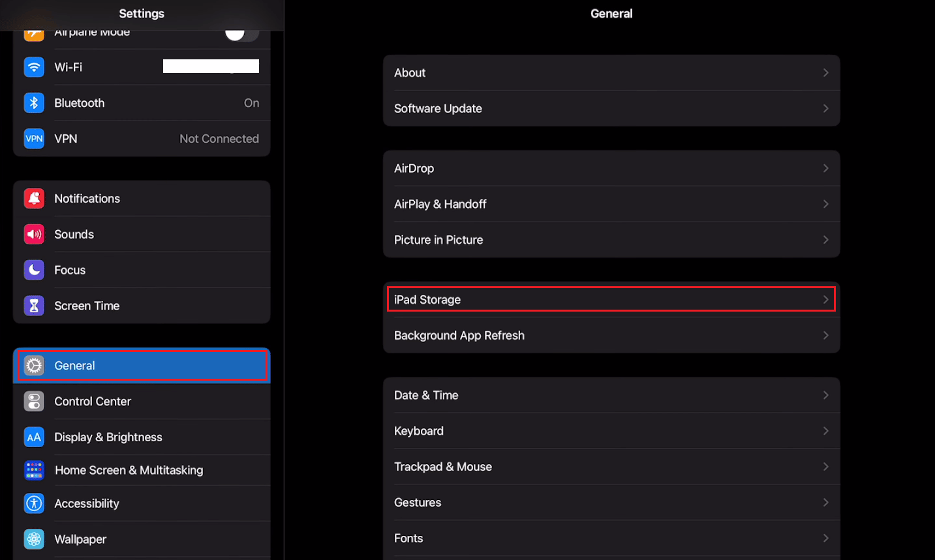Tap the Date & Time chevron
Image resolution: width=935 pixels, height=560 pixels.
click(x=825, y=395)
